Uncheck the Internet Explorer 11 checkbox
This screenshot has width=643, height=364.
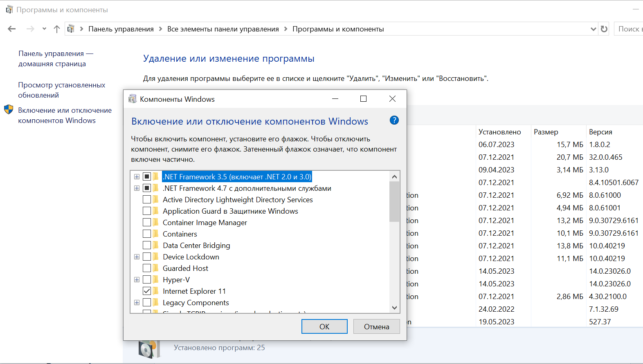pos(147,291)
